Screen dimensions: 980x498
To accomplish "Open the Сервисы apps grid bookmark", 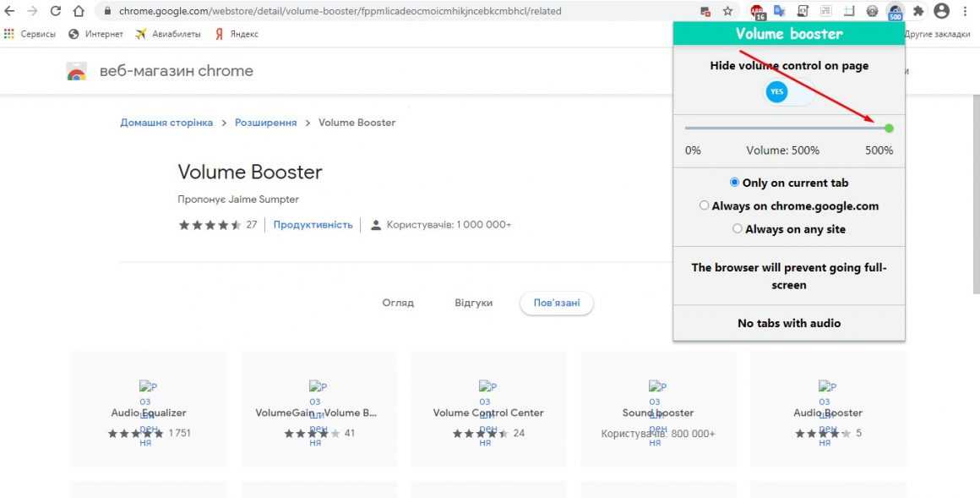I will 30,34.
